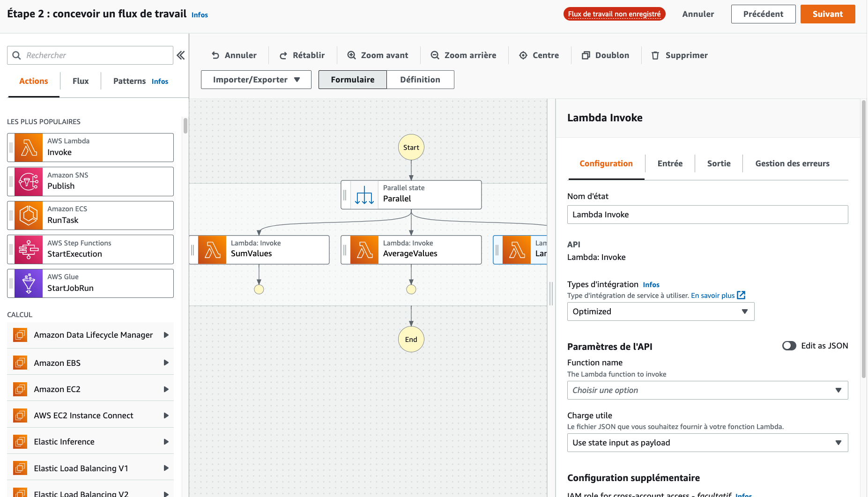Expand AWS EC2 Instance Connect actions
This screenshot has width=868, height=497.
coord(166,415)
